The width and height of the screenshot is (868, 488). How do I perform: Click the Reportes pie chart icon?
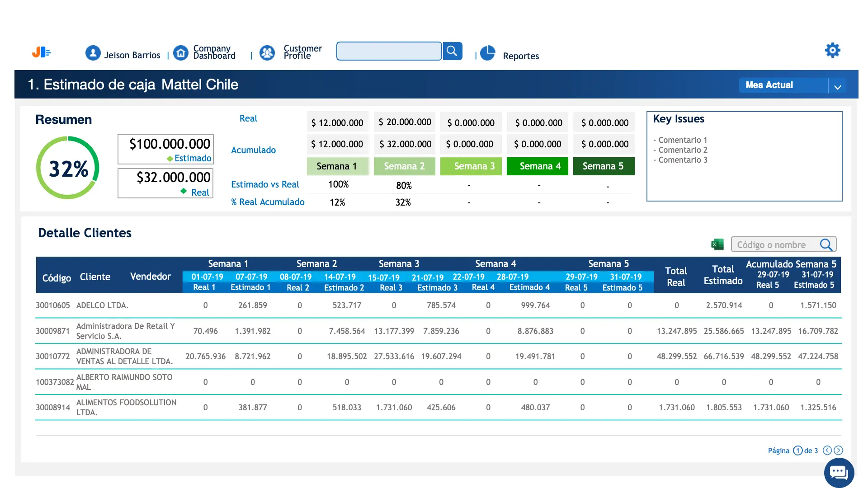click(488, 53)
